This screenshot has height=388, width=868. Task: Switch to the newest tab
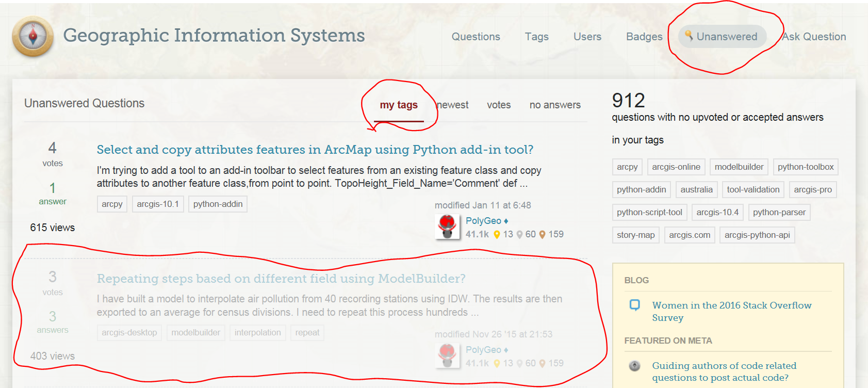pyautogui.click(x=453, y=105)
